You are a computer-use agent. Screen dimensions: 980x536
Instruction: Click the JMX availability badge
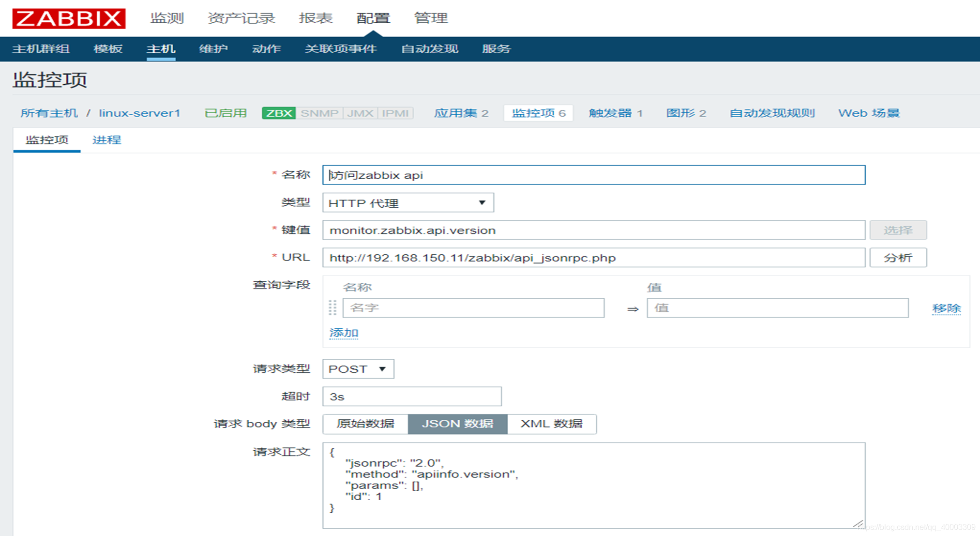click(361, 113)
